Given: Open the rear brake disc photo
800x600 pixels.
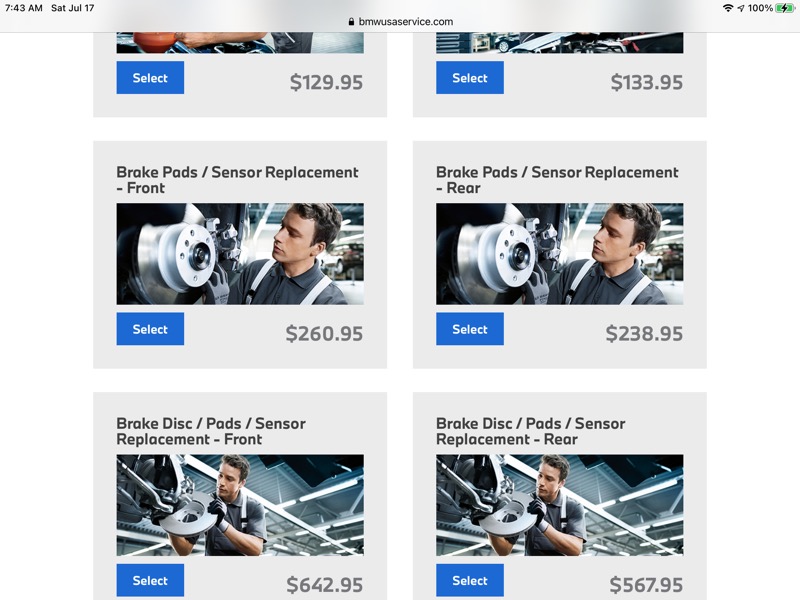Looking at the screenshot, I should click(x=559, y=505).
